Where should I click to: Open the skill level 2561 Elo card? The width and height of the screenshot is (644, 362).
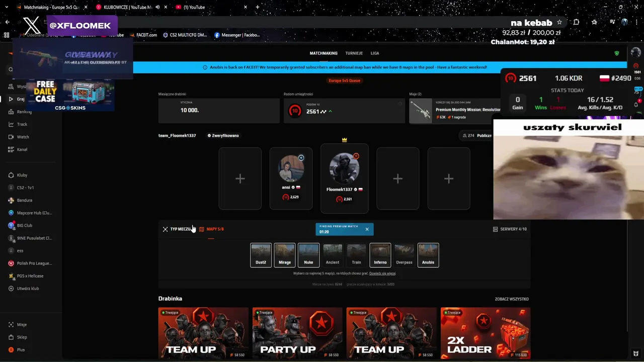(x=344, y=111)
